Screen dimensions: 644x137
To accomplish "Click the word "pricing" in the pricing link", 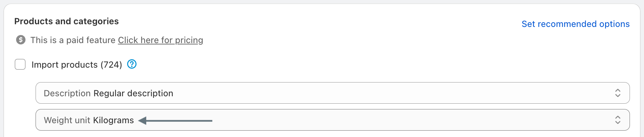I will pos(189,40).
